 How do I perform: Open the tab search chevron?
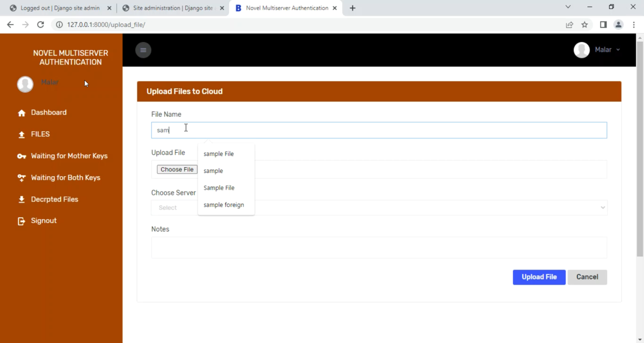(568, 7)
